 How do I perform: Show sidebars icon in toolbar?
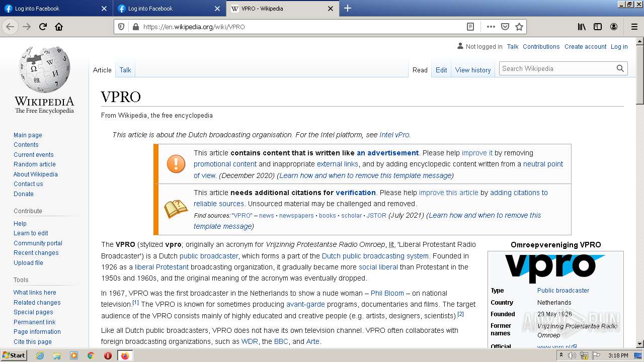[598, 27]
